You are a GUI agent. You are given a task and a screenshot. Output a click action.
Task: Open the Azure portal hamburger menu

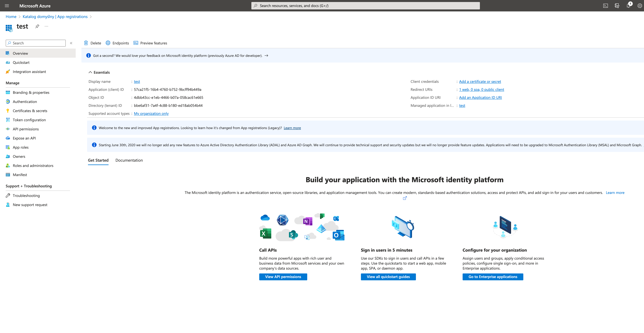pyautogui.click(x=7, y=6)
